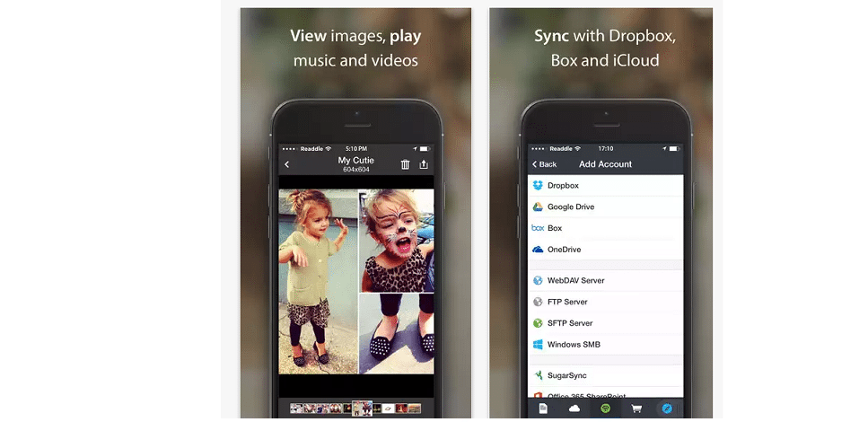Choose Google Drive in the account list
Viewport: 868px width, 422px height.
coord(605,207)
